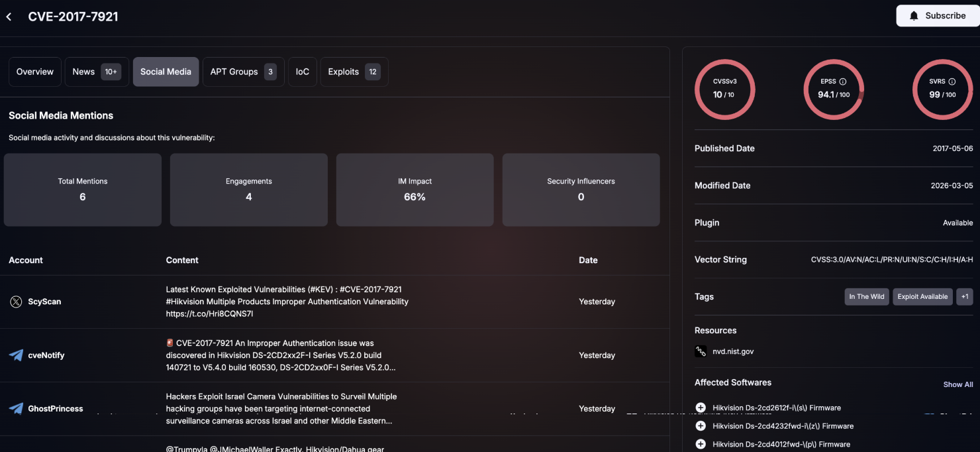Click the ScyScan account name
The width and height of the screenshot is (980, 452).
(x=44, y=302)
